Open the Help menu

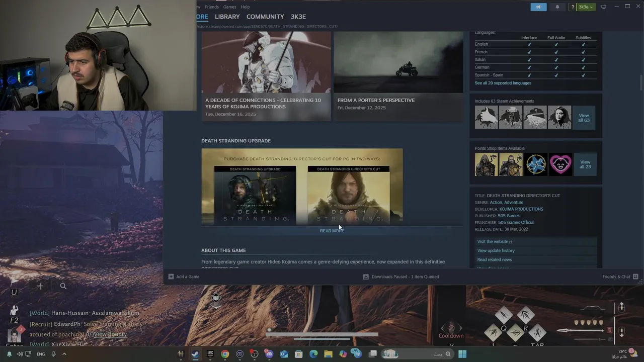point(245,7)
